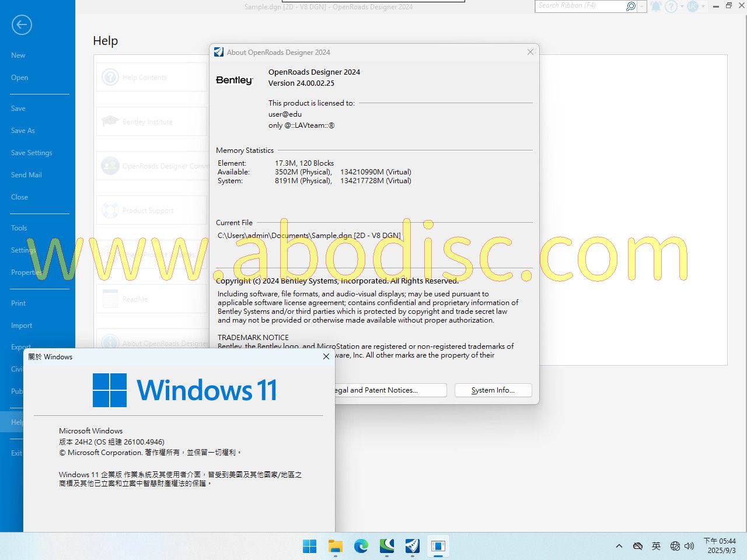Show hidden system tray icons
747x560 pixels.
[x=619, y=546]
